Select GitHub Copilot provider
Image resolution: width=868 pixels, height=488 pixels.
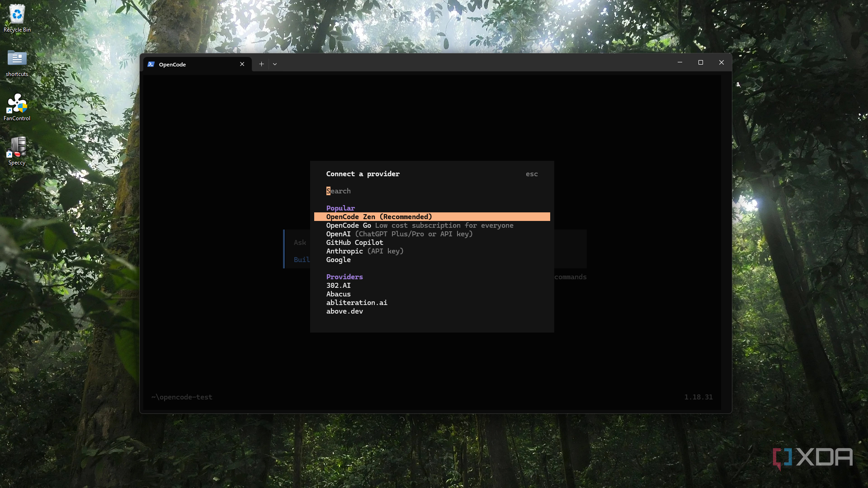[x=432, y=243]
